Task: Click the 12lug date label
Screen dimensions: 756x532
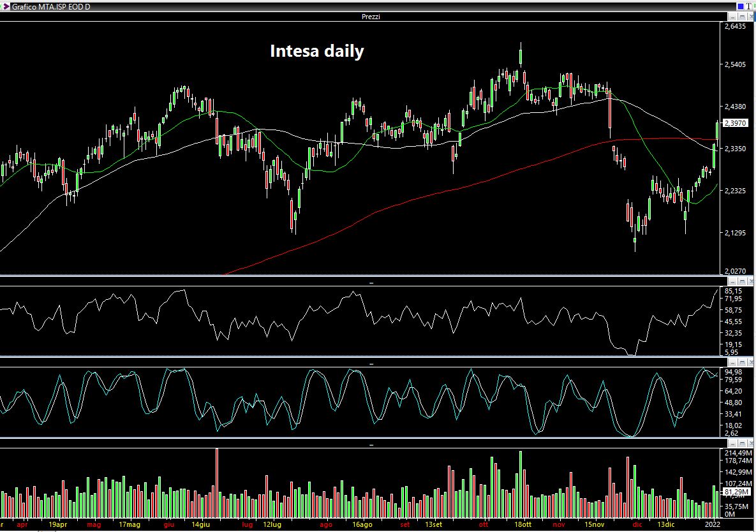Action: click(x=272, y=524)
